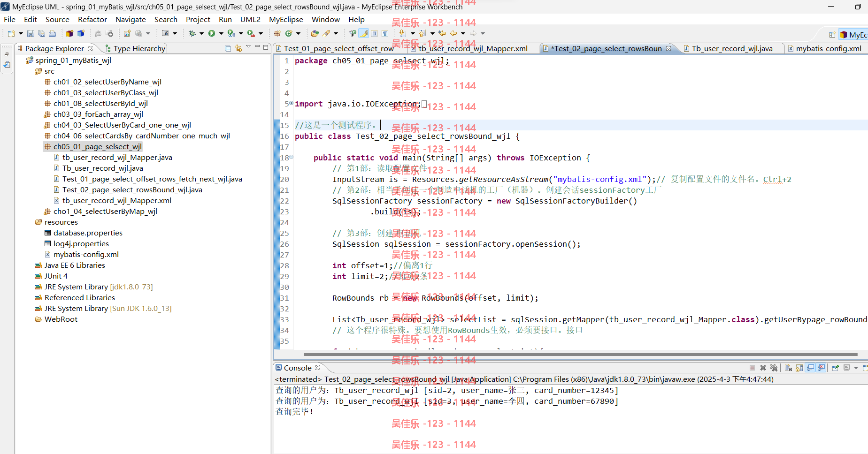Toggle Link with Editor in Package Explorer
Image resolution: width=868 pixels, height=454 pixels.
click(238, 48)
